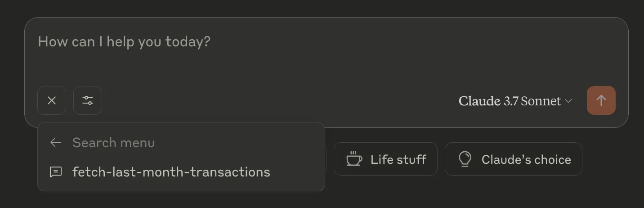
Task: Click the "Life stuff" label text
Action: (398, 159)
